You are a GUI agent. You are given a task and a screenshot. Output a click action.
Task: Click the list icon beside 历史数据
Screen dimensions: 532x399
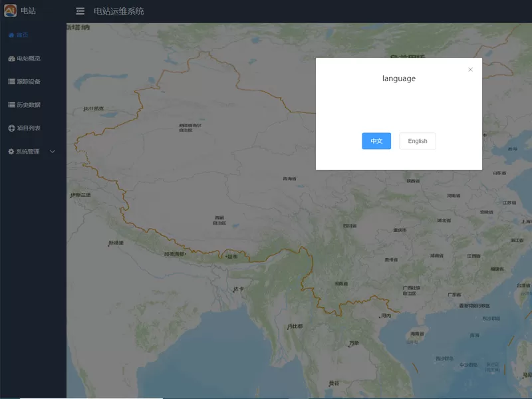coord(11,105)
